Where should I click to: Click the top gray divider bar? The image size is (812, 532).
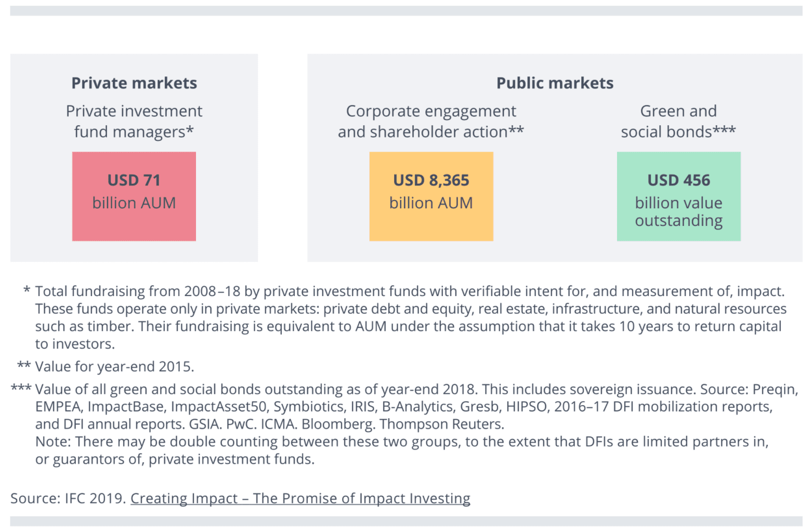click(406, 11)
